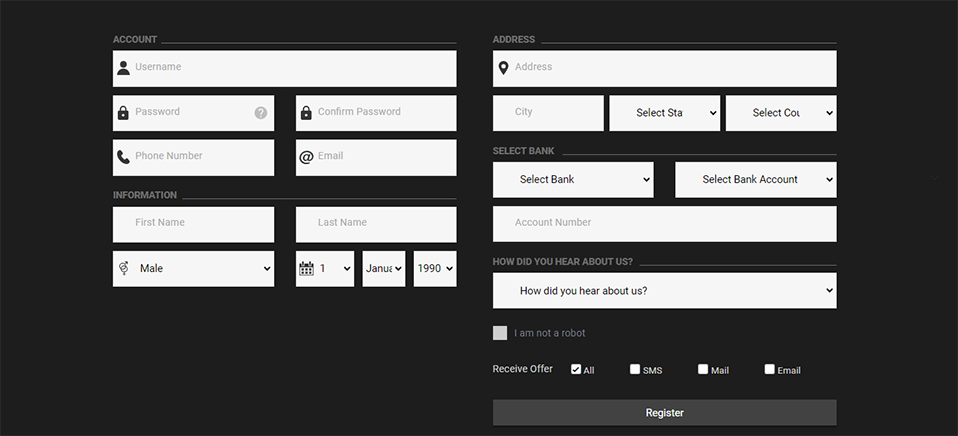
Task: Click the map pin icon in Address field
Action: click(x=503, y=68)
